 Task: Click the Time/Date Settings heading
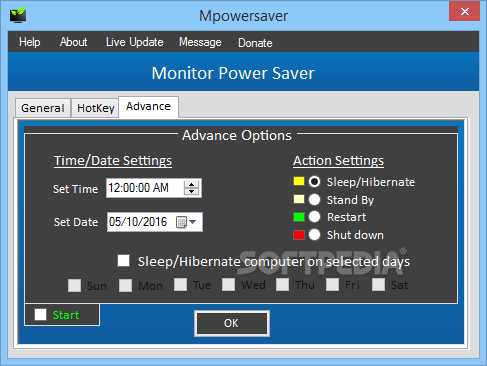113,161
